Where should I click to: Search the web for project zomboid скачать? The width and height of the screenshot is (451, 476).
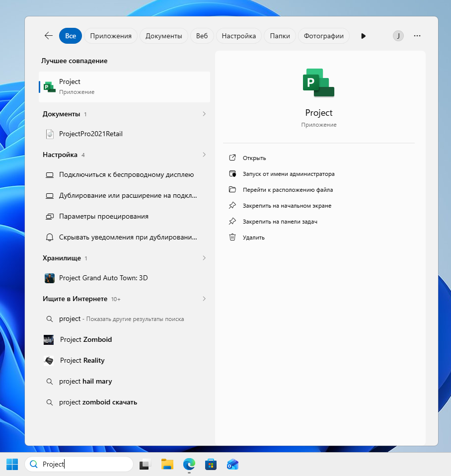tap(125, 402)
